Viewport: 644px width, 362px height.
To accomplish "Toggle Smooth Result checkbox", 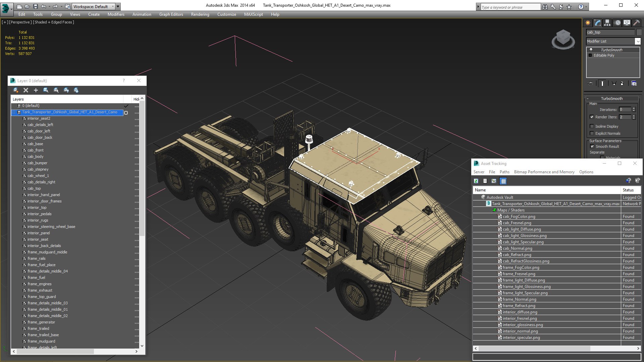I will coord(592,146).
